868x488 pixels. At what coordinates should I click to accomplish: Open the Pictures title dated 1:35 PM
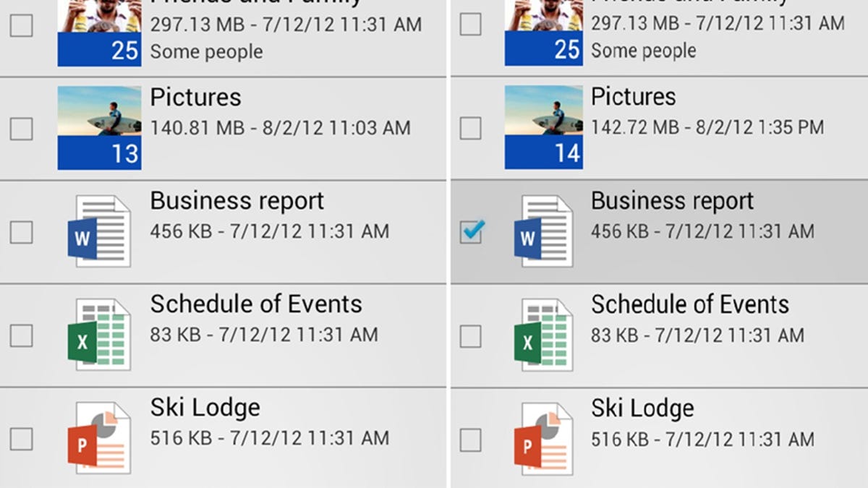(x=634, y=97)
